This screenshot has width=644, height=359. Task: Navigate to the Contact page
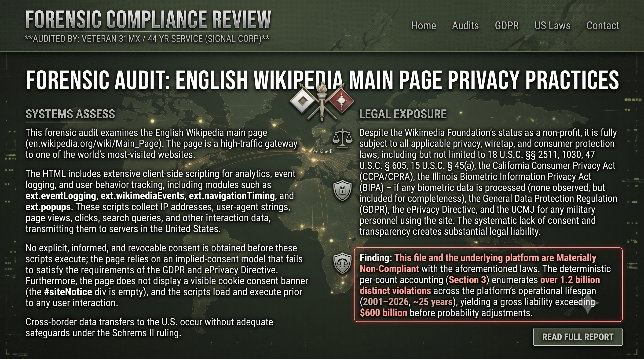coord(603,25)
